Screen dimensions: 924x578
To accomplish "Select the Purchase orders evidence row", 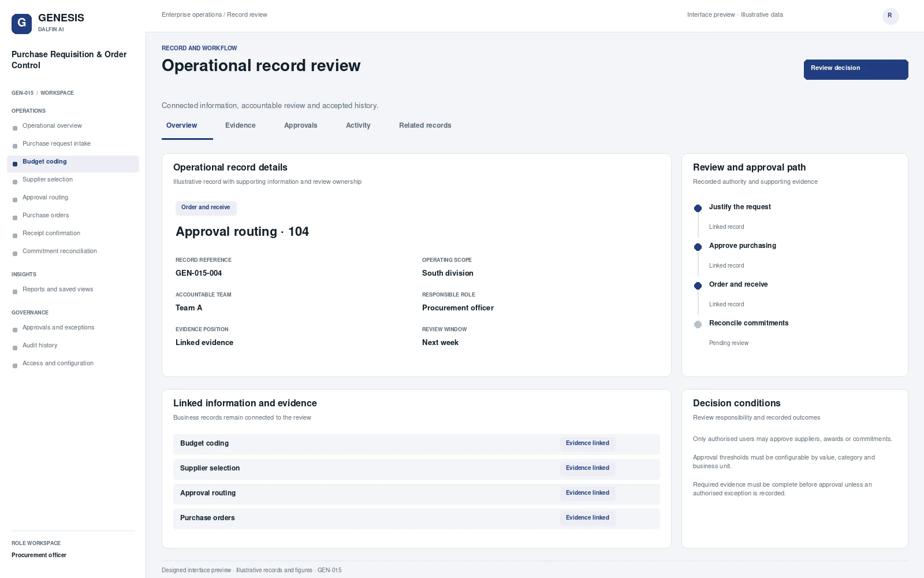I will point(416,518).
